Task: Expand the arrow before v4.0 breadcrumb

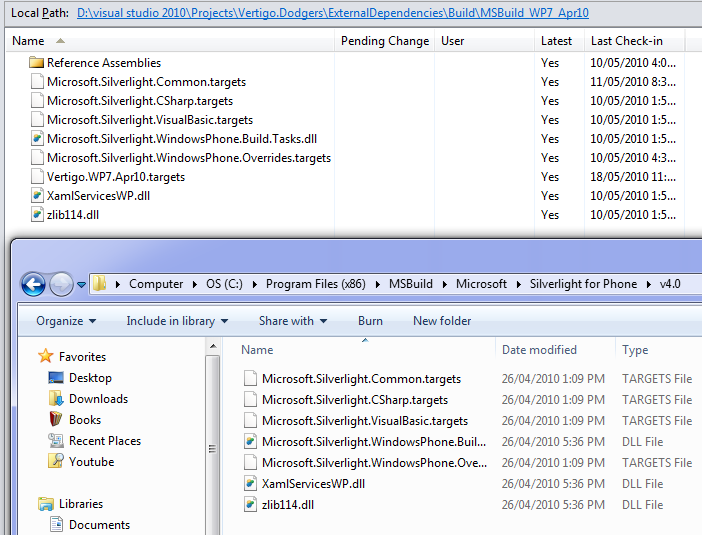Action: (x=648, y=284)
